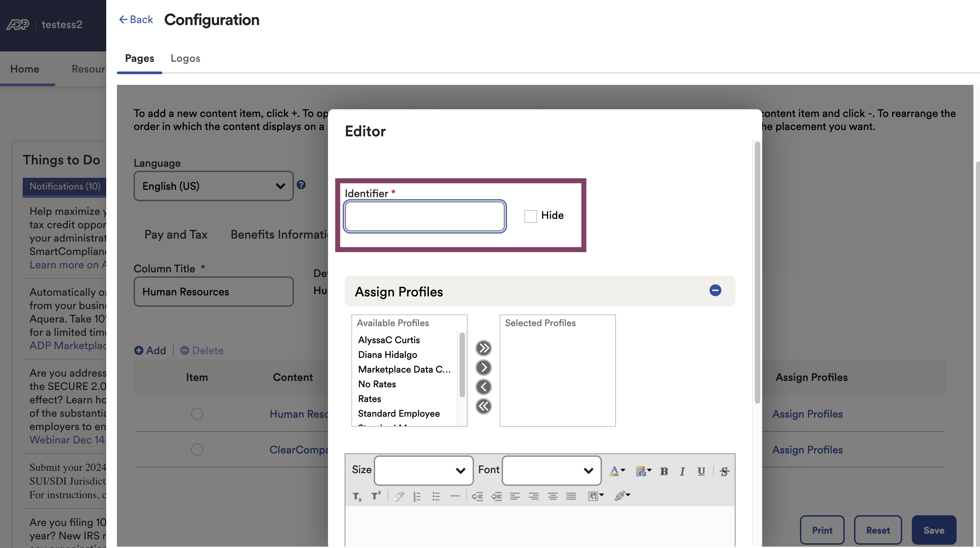The image size is (980, 548).
Task: Click the Print button
Action: tap(822, 530)
